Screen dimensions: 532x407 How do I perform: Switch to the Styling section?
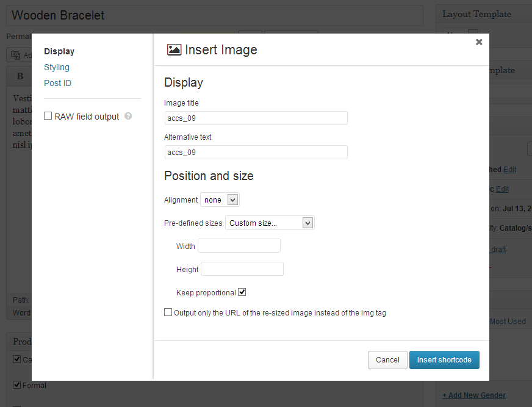pos(57,67)
